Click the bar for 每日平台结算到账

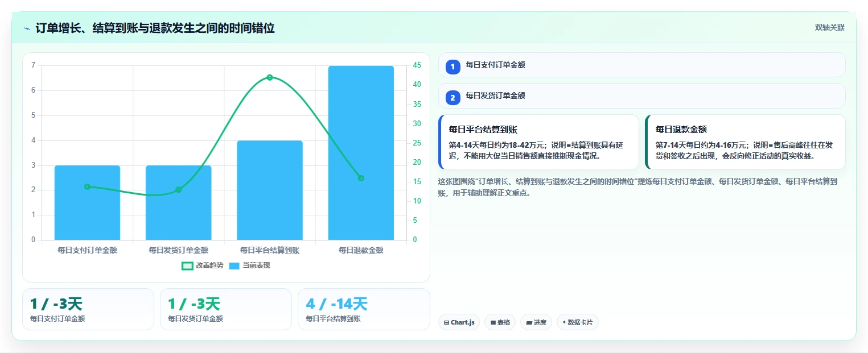(x=270, y=190)
